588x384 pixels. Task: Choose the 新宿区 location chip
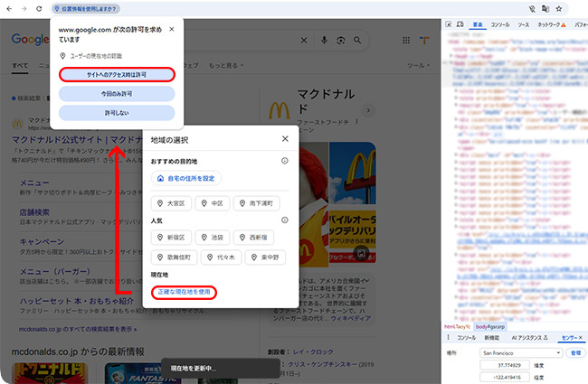171,238
